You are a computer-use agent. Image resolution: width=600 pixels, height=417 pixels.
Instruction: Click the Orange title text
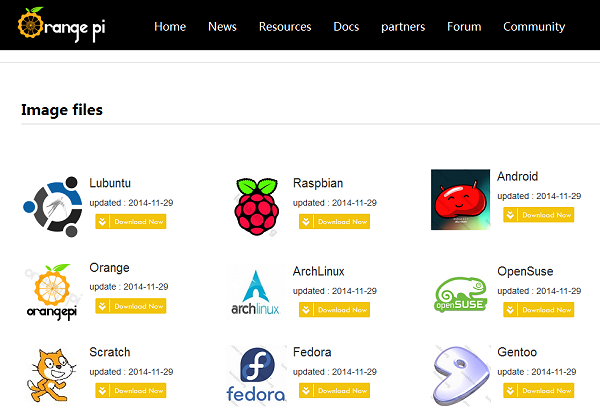[x=109, y=268]
